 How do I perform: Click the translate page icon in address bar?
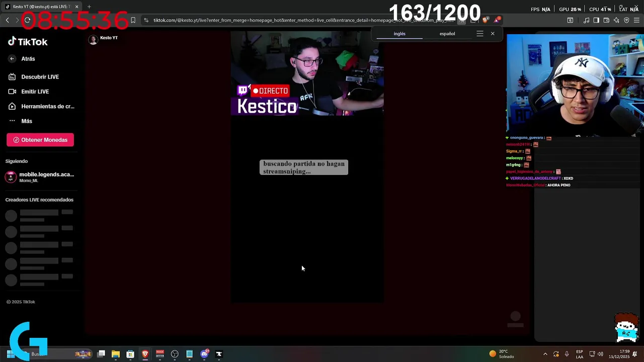[461, 20]
